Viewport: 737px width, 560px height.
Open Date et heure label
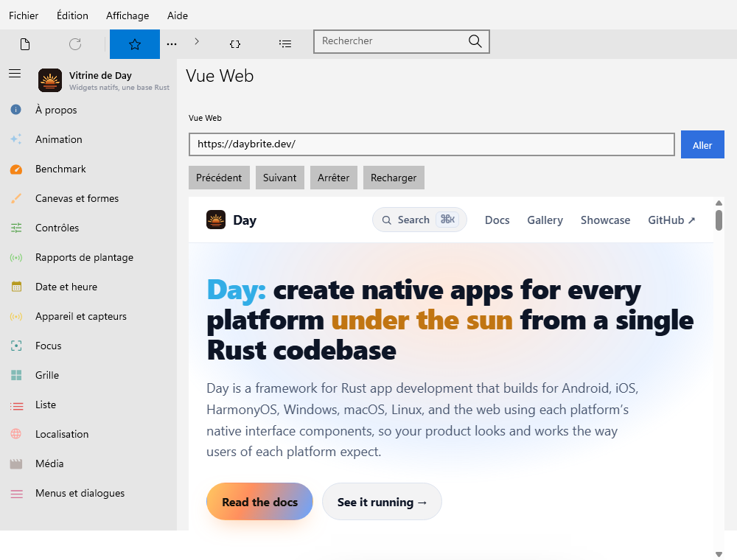(x=66, y=287)
